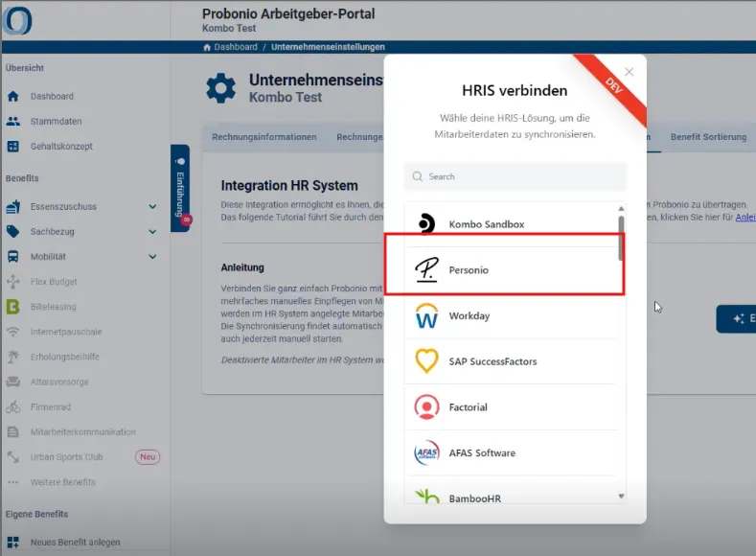Choose Personio from HRIS list
The height and width of the screenshot is (556, 756).
tap(511, 270)
